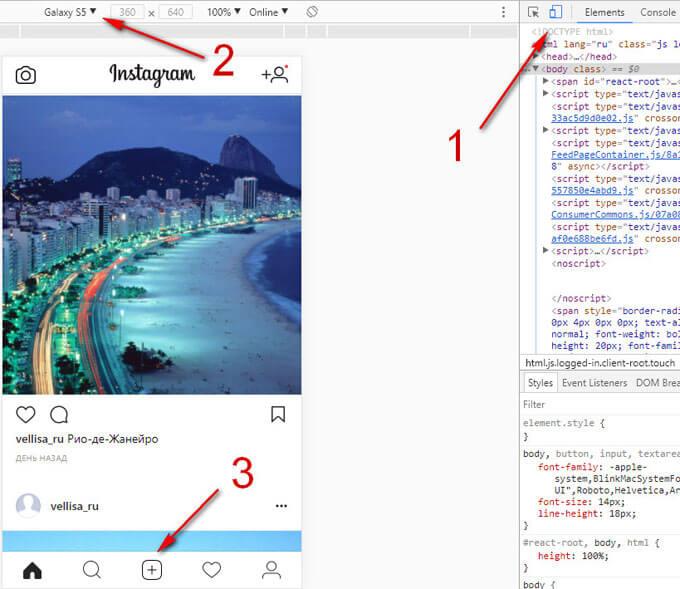Open the Styles tab
680x589 pixels.
(x=540, y=383)
